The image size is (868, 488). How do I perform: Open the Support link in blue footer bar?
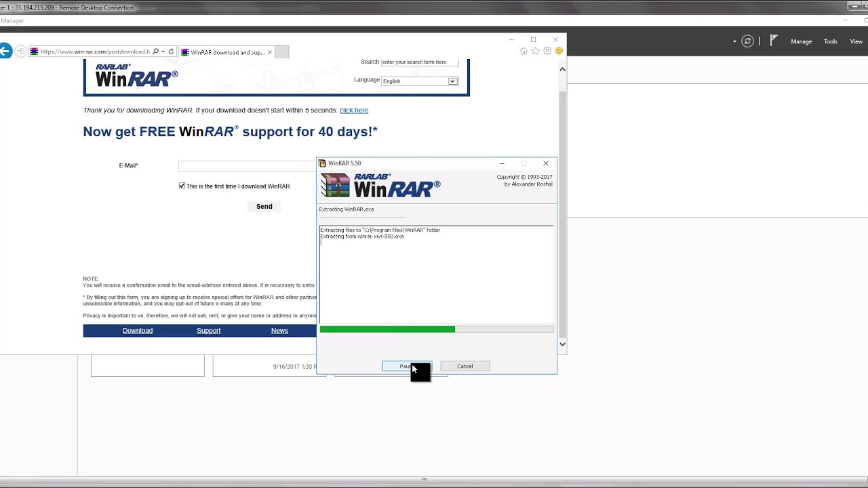[209, 331]
